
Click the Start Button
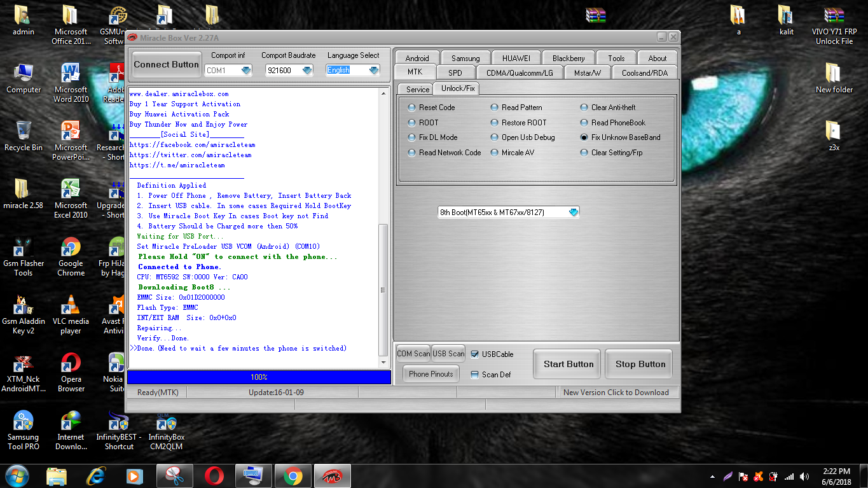pyautogui.click(x=568, y=365)
